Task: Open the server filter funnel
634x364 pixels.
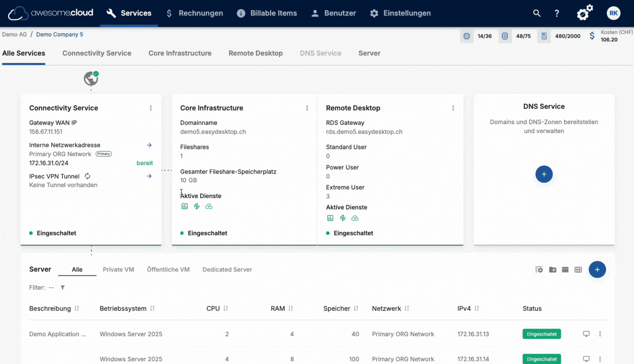Action: [x=62, y=287]
